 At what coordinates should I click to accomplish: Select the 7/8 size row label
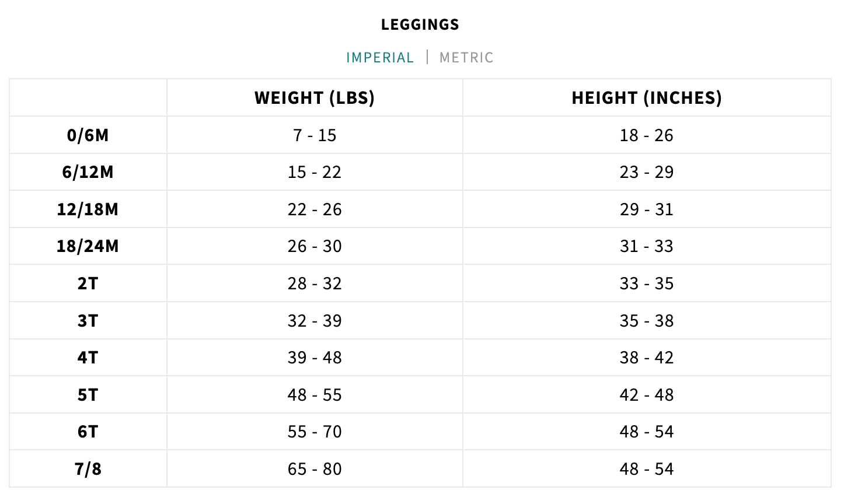pos(88,469)
